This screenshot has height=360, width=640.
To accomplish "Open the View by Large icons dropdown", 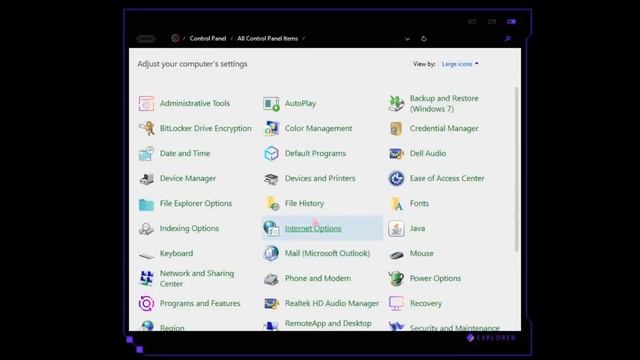I will [460, 64].
